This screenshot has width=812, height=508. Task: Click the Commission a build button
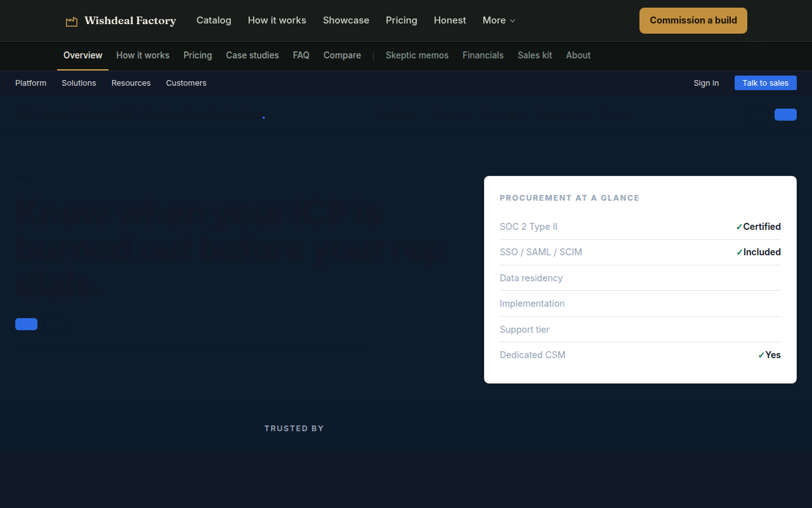point(693,20)
